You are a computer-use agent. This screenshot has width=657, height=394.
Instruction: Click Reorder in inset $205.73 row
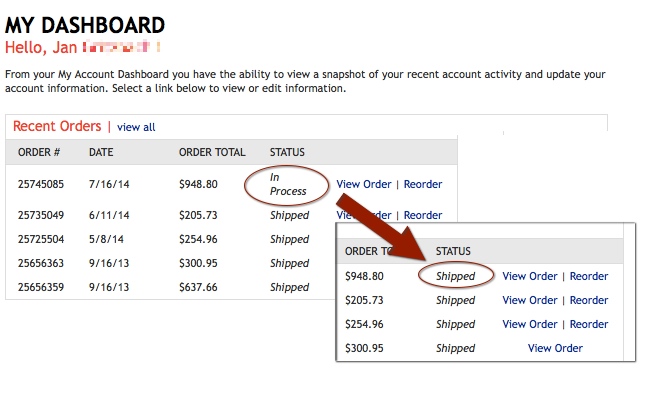589,300
